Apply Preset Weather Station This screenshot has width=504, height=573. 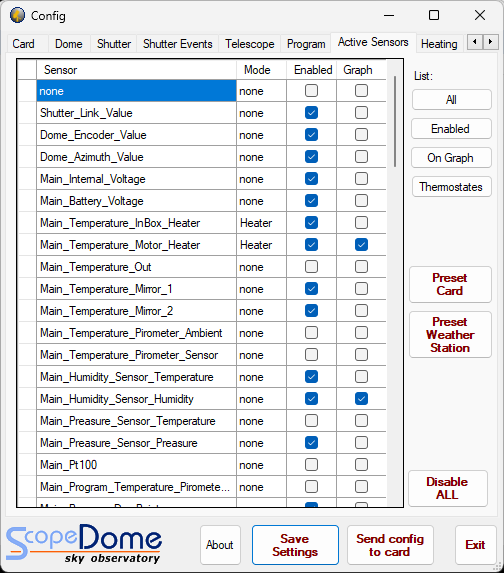click(x=450, y=334)
